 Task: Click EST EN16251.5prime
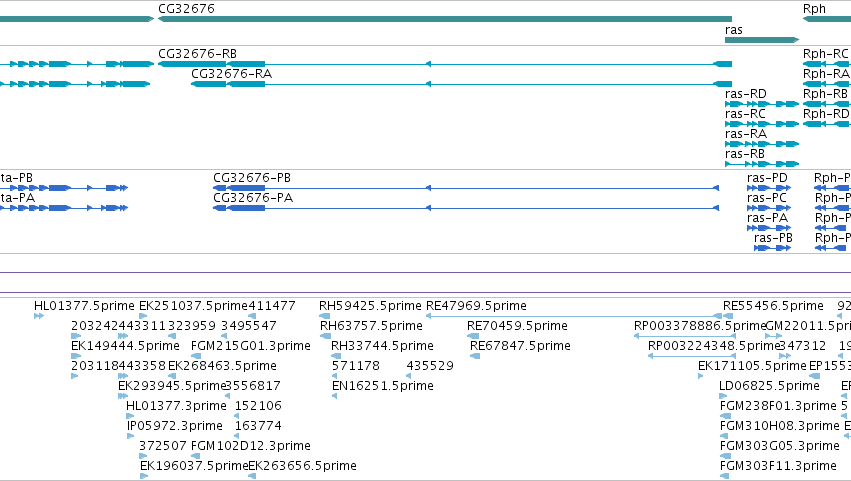[x=383, y=387]
